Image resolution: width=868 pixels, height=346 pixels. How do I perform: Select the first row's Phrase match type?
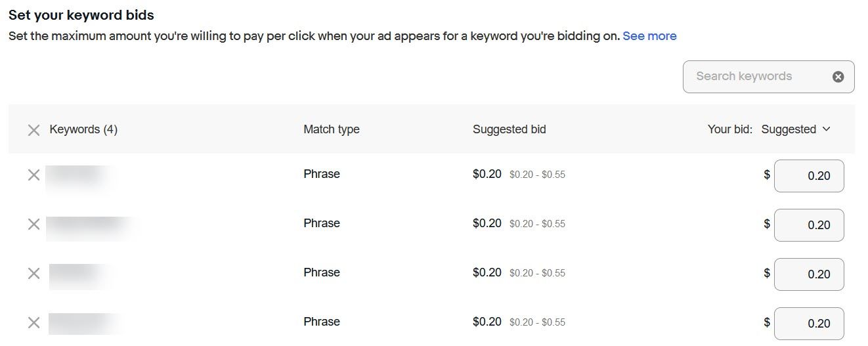point(322,174)
